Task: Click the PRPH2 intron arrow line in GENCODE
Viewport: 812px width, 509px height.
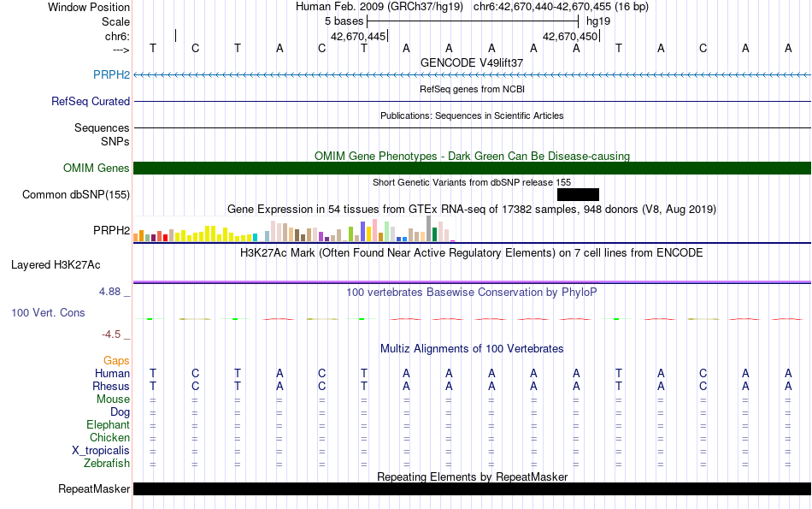Action: point(472,75)
